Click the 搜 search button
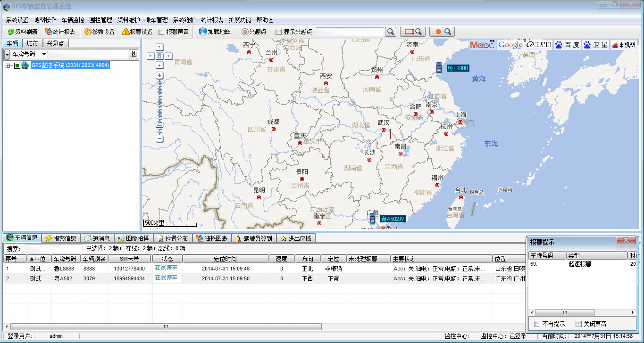 [x=134, y=54]
